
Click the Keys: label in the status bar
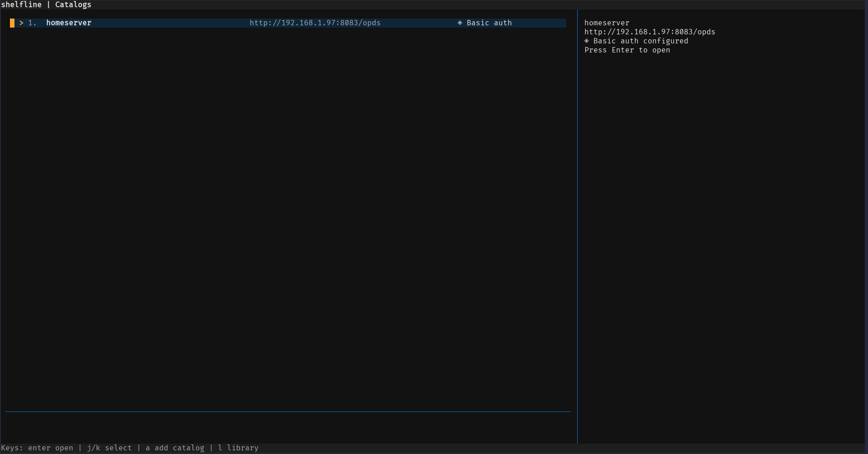tap(12, 448)
